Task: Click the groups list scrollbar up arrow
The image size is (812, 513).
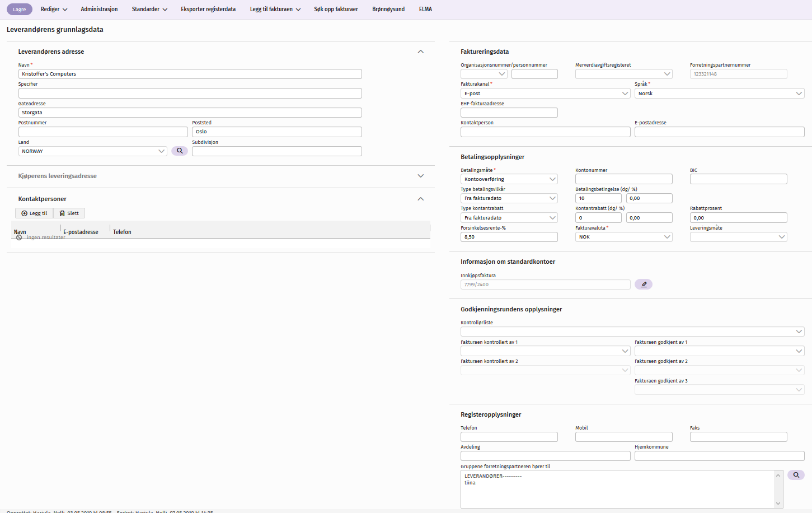Action: pyautogui.click(x=778, y=475)
